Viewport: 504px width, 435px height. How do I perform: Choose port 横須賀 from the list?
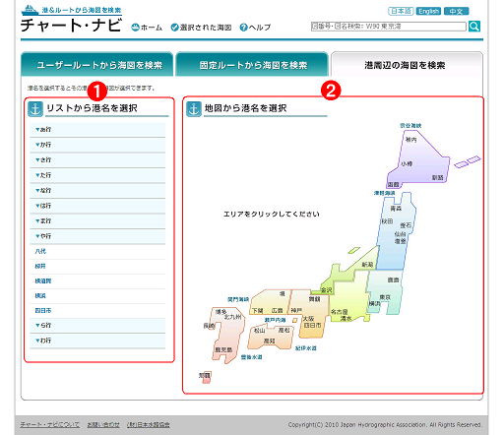43,280
